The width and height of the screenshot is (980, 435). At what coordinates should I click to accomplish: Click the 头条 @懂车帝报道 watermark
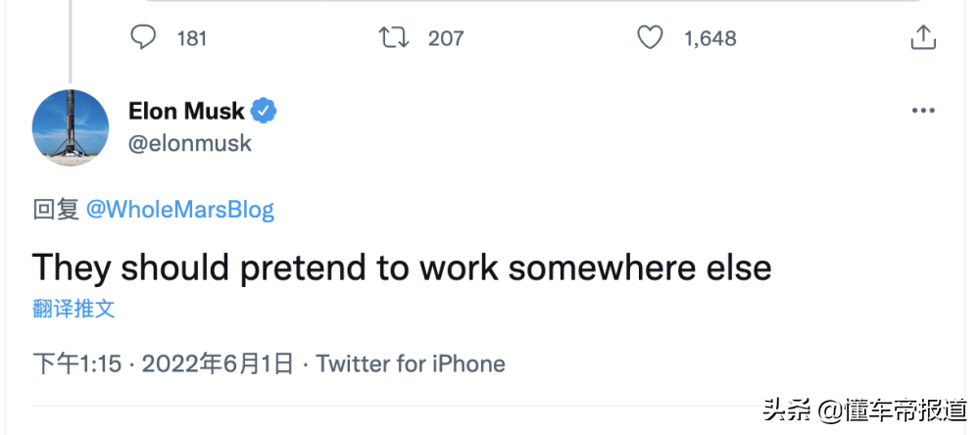click(x=865, y=411)
